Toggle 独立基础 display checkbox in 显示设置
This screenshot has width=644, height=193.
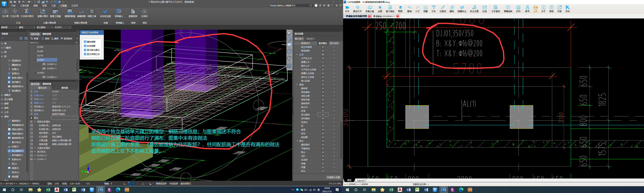(x=323, y=115)
